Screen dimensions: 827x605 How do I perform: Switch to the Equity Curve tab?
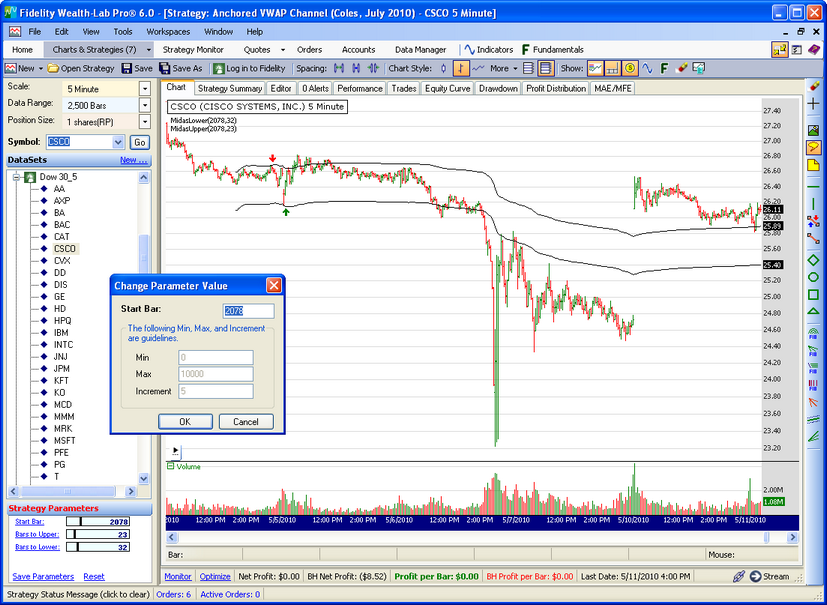tap(447, 88)
